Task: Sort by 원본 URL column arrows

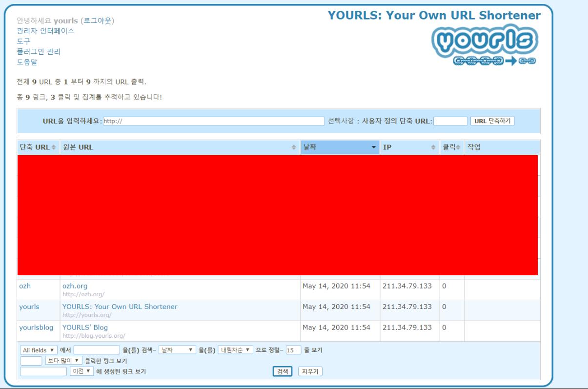Action: 294,147
